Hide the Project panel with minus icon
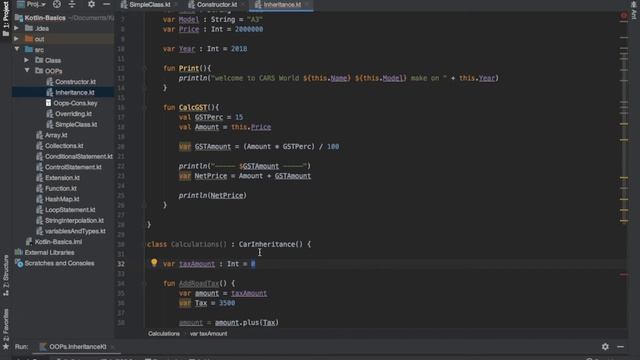 click(x=107, y=4)
